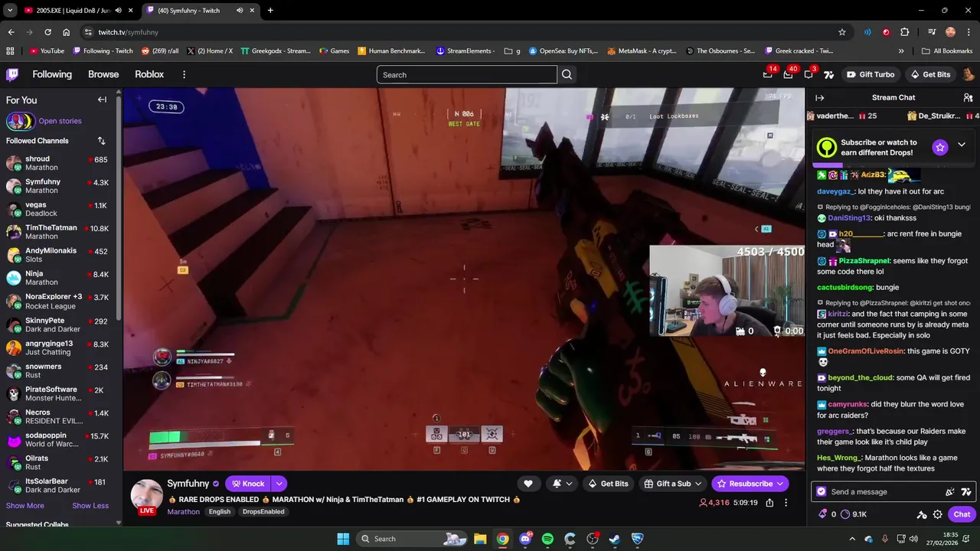This screenshot has width=980, height=551.
Task: Open the 7TV emote menu in chat box
Action: click(966, 492)
